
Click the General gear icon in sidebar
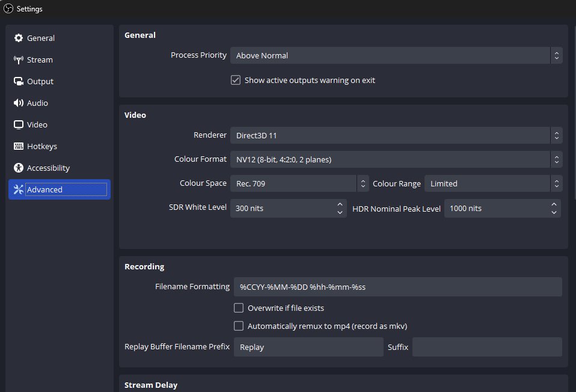click(19, 38)
